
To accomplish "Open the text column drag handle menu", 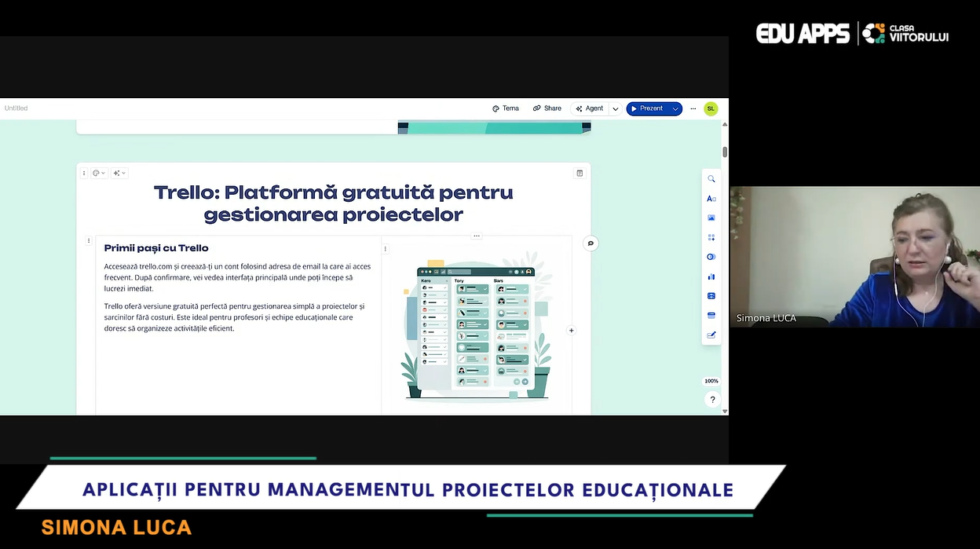I will click(x=89, y=241).
